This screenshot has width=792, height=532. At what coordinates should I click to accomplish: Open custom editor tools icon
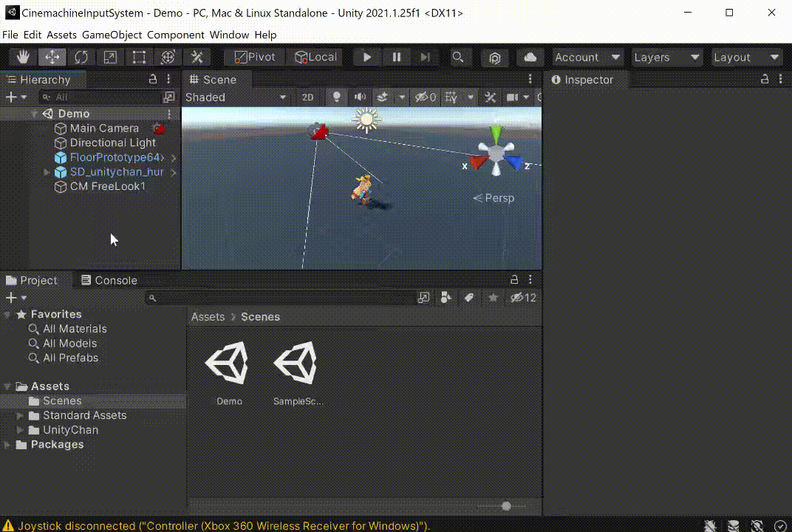[x=197, y=57]
